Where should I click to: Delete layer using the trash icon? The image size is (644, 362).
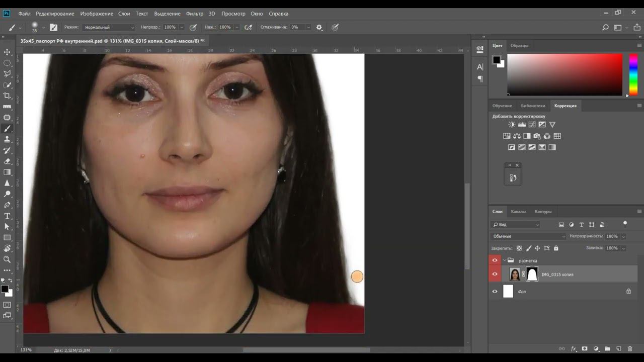[630, 348]
